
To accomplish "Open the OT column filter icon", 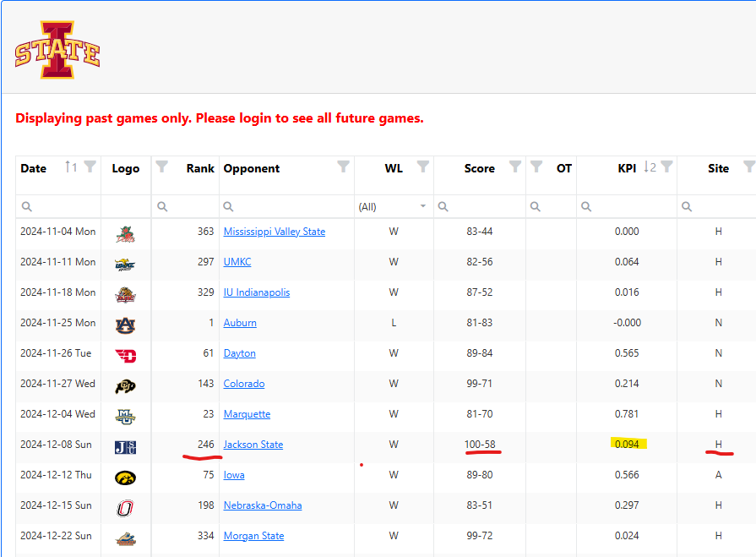I will tap(536, 167).
